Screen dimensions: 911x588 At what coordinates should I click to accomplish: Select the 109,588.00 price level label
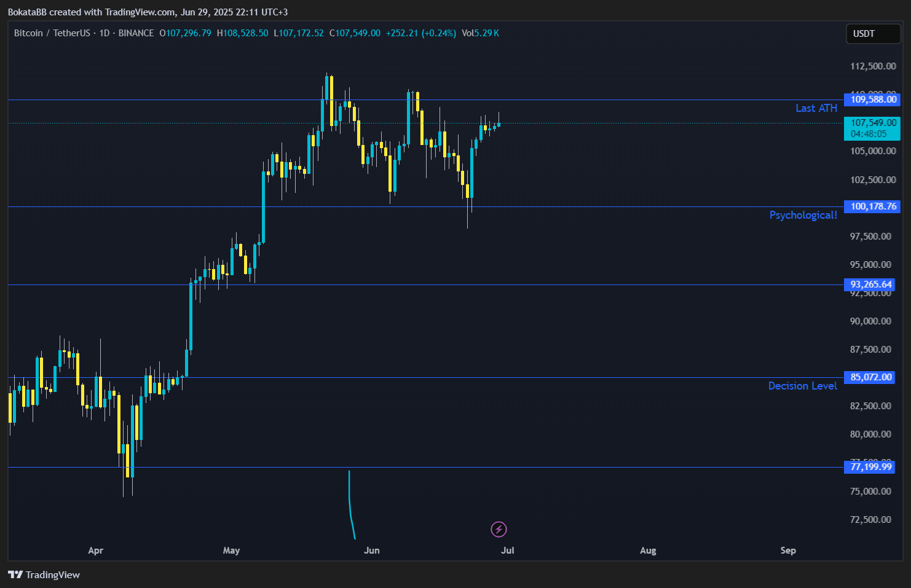point(873,100)
